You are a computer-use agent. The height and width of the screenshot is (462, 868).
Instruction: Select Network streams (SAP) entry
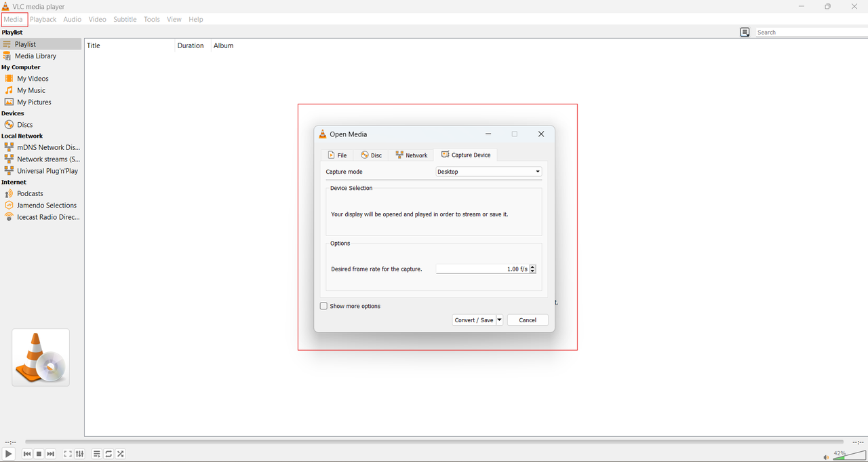click(41, 159)
